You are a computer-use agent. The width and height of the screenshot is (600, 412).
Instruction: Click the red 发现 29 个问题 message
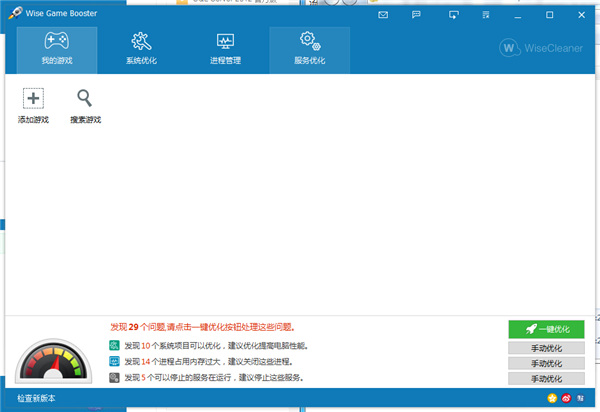(x=202, y=327)
